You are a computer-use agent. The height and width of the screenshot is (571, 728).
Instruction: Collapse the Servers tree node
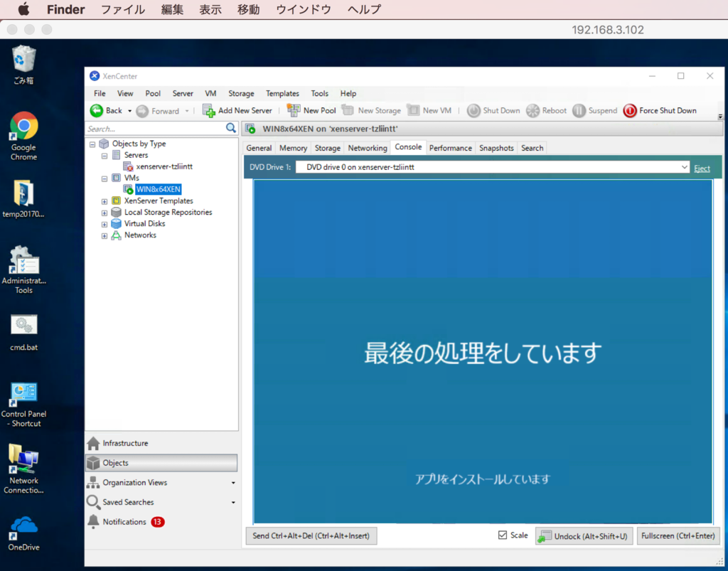105,156
